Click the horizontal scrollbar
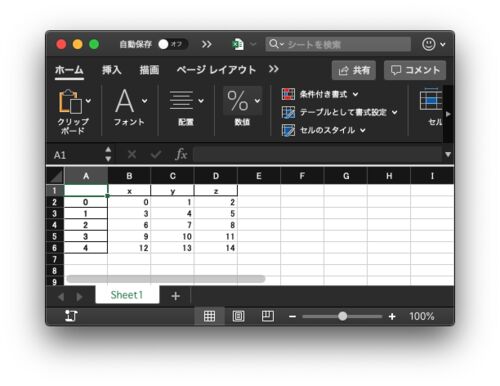Image resolution: width=500 pixels, height=386 pixels. click(166, 279)
